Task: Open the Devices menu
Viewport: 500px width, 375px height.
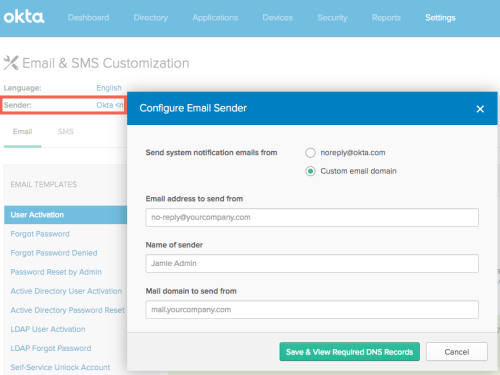Action: point(277,18)
